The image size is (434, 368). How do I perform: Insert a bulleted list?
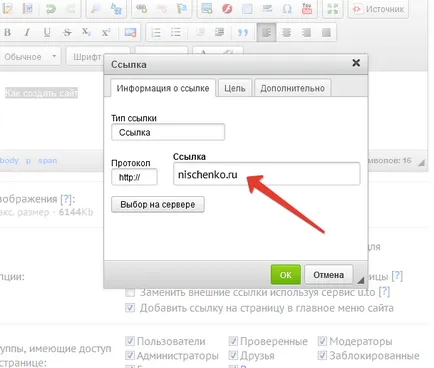pos(176,32)
